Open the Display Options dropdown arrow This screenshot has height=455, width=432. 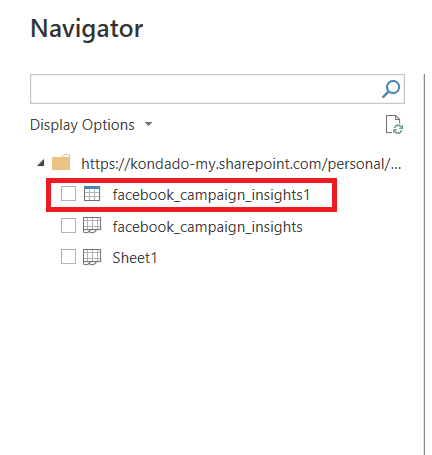[x=148, y=124]
